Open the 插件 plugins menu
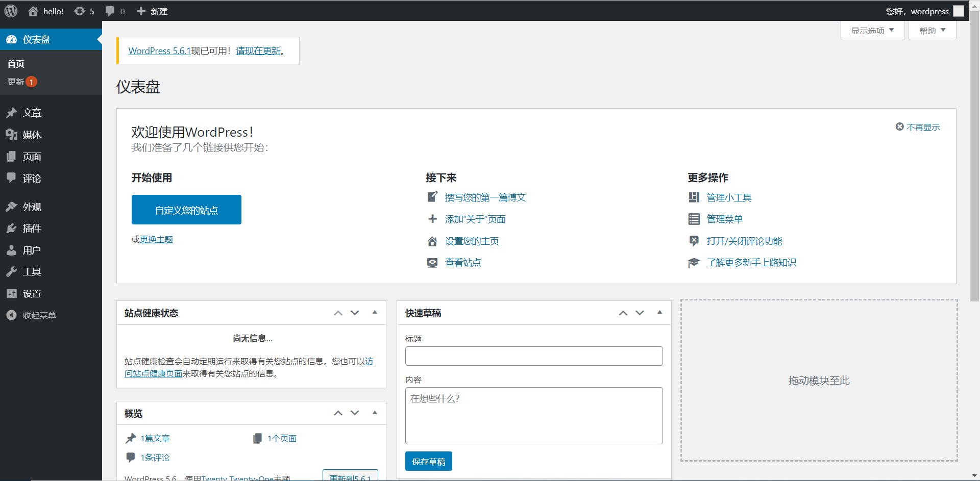The width and height of the screenshot is (980, 481). coord(51,228)
